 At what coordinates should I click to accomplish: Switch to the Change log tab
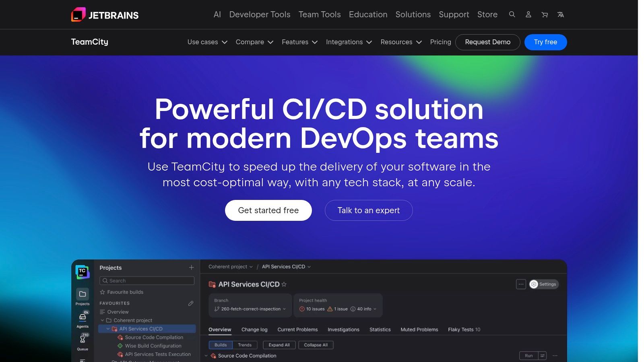(254, 329)
